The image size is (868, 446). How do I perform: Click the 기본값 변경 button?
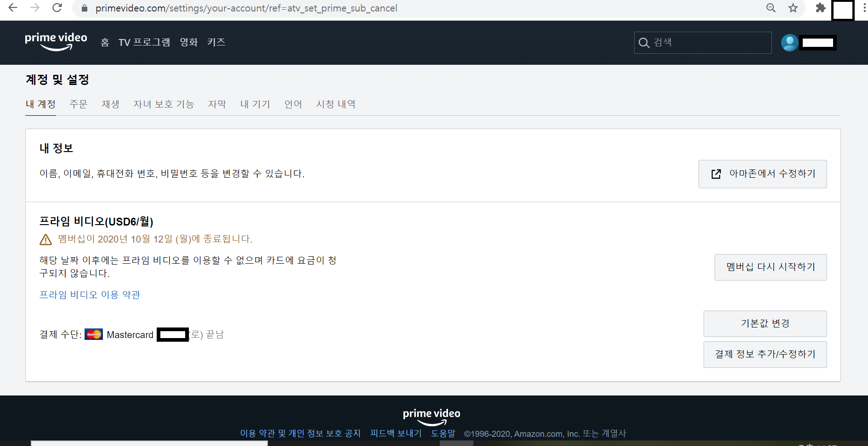(765, 324)
